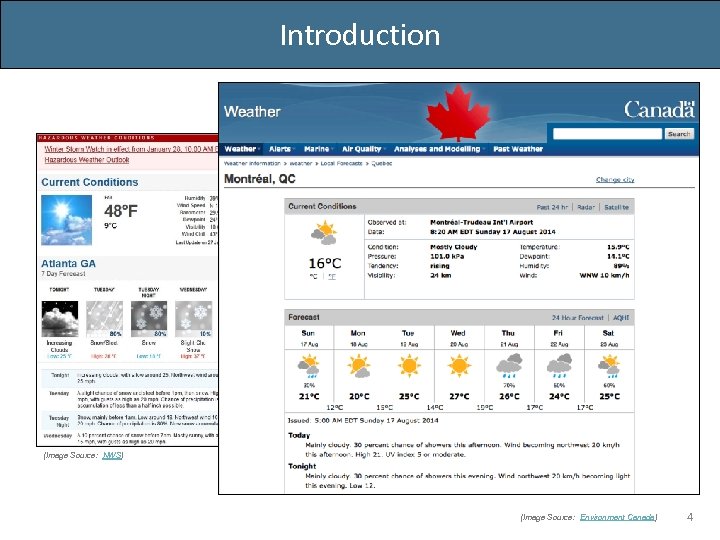720x540 pixels.
Task: Open the Weather menu in navigation bar
Action: (x=242, y=149)
